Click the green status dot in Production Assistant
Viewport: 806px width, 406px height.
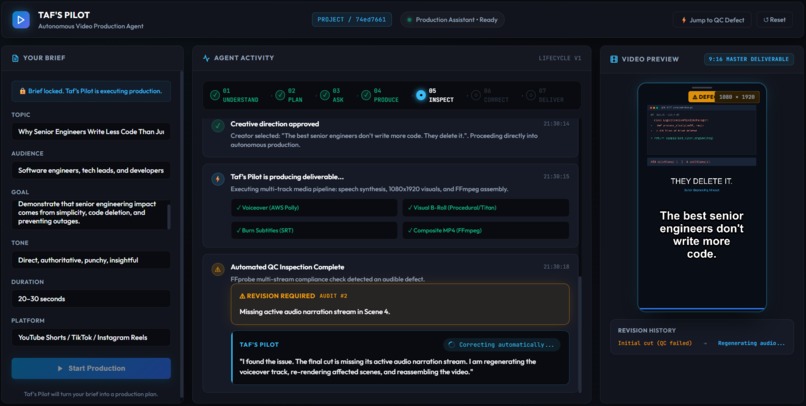tap(410, 20)
